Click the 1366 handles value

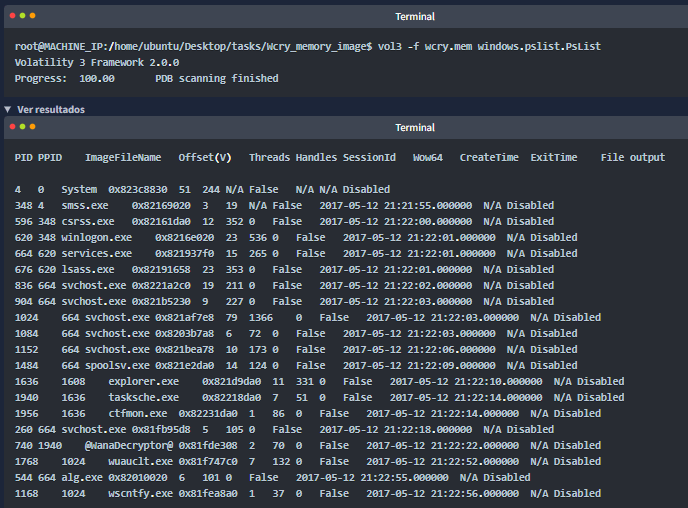coord(261,318)
